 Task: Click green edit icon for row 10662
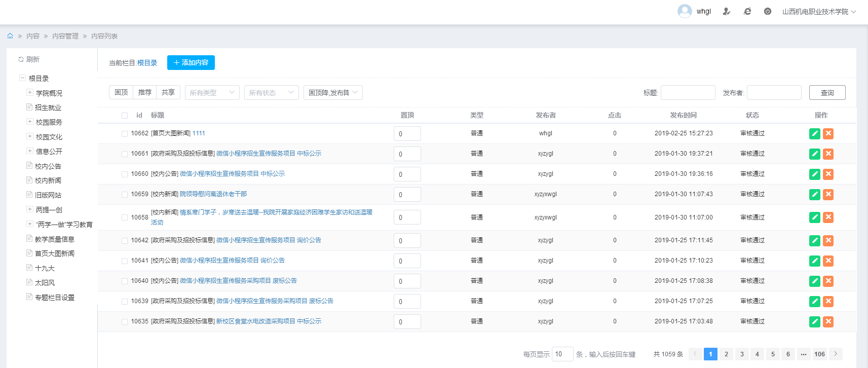point(814,134)
